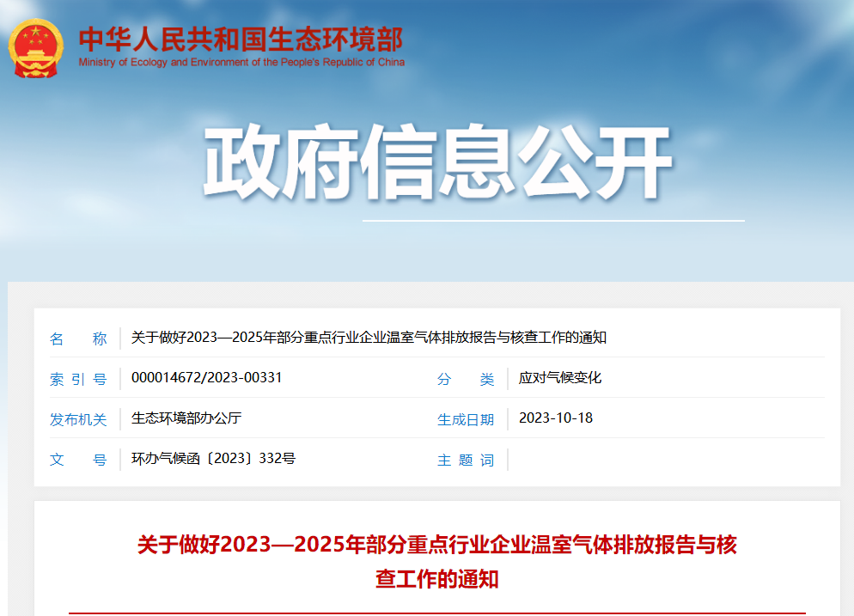Select document number 环办气候函〔2023〕332号
854x616 pixels.
(x=213, y=458)
